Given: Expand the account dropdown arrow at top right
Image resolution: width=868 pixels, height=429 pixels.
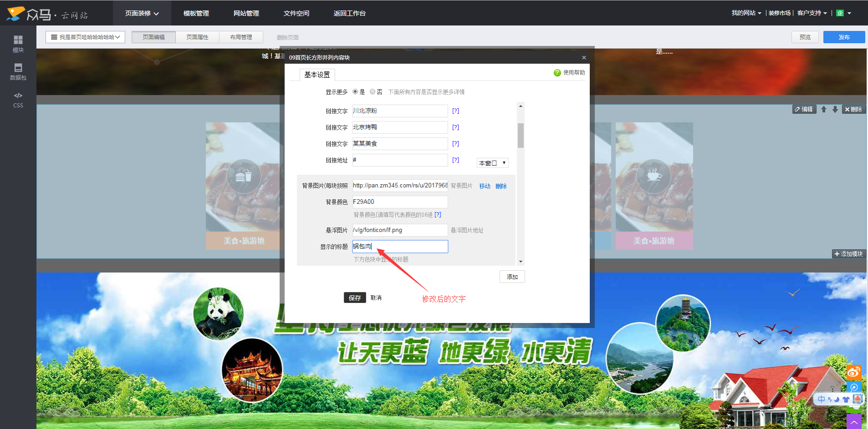Looking at the screenshot, I should [849, 13].
